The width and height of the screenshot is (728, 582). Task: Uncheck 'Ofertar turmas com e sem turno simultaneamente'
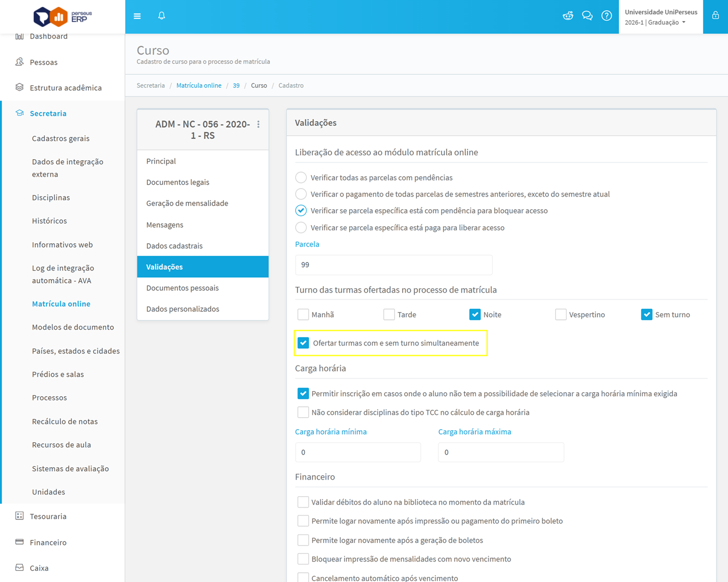[x=303, y=343]
